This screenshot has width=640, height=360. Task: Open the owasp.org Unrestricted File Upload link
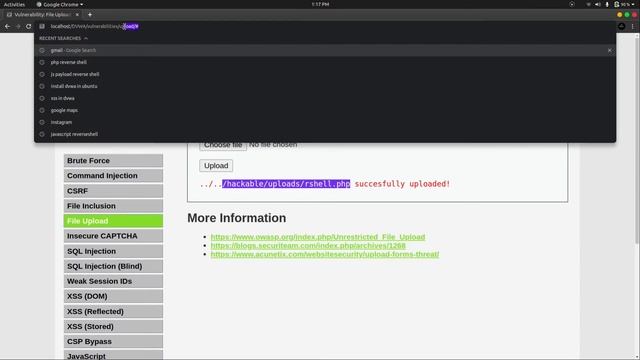point(318,237)
